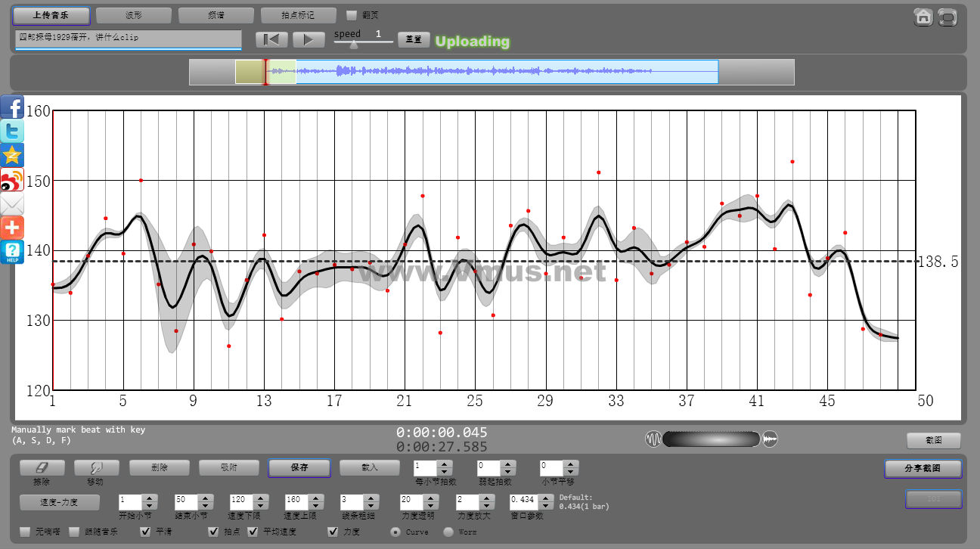Switch to the 频谱 spectrum tab
This screenshot has width=980, height=549.
[x=216, y=15]
